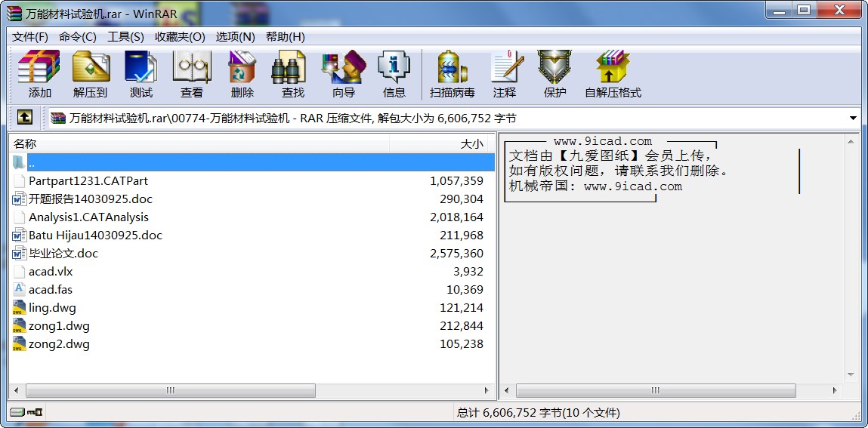Click the icon of acad.fas
This screenshot has height=428, width=868.
(x=19, y=289)
